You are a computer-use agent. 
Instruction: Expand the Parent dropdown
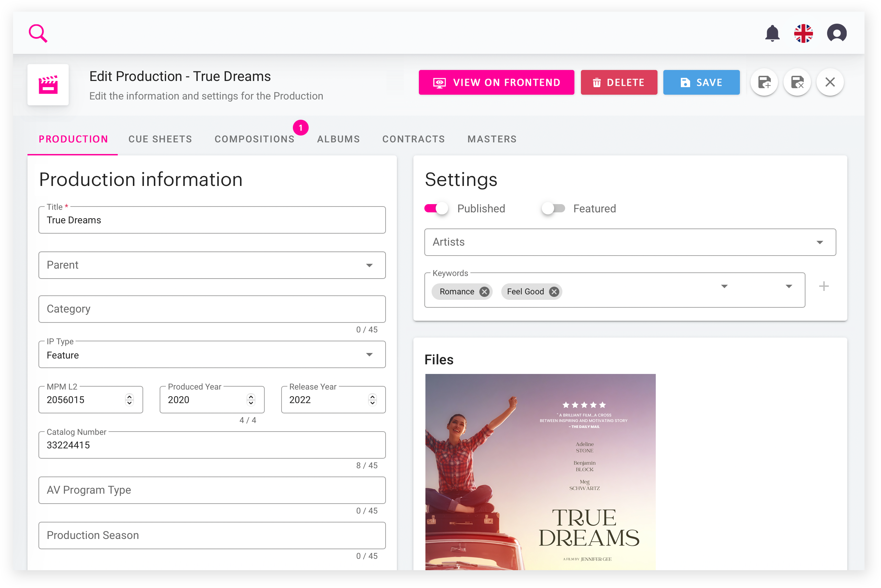[369, 265]
